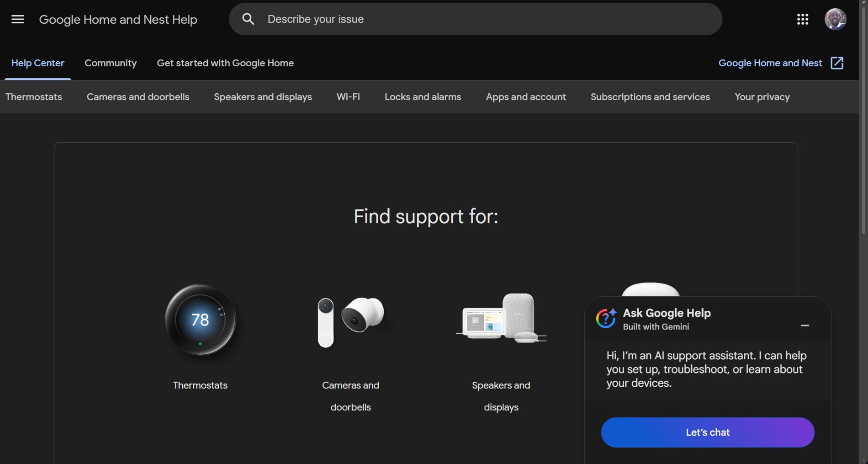Viewport: 868px width, 464px height.
Task: Click the Built with Gemini text
Action: 656,327
